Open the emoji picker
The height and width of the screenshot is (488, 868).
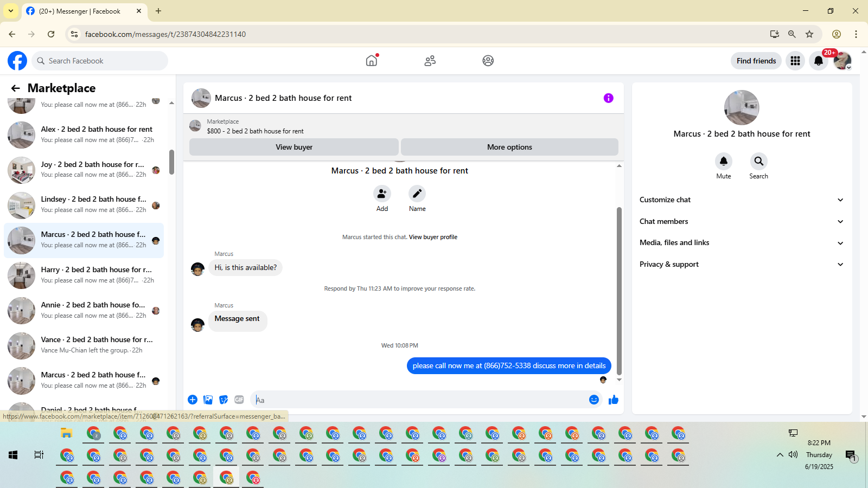pos(594,400)
